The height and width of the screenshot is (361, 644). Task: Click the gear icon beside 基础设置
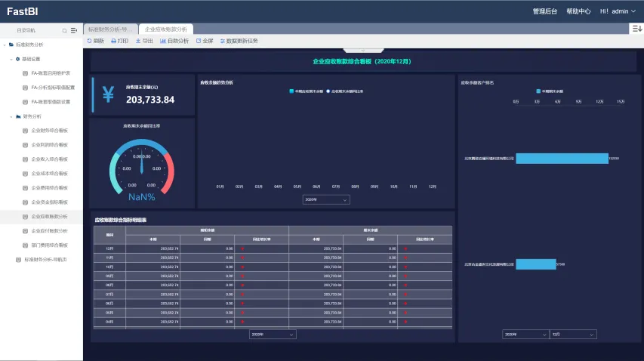(17, 59)
